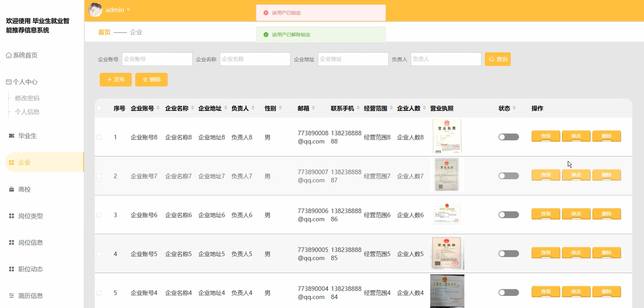Image resolution: width=644 pixels, height=308 pixels.
Task: Tick the checkbox for row 企业账号7
Action: click(x=99, y=176)
